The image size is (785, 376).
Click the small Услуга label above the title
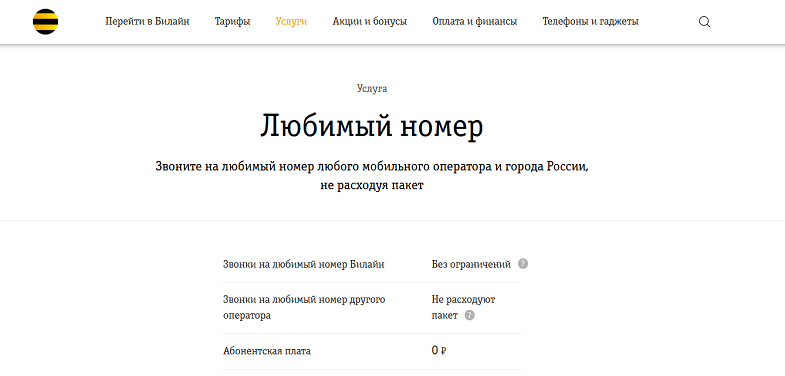pos(372,89)
